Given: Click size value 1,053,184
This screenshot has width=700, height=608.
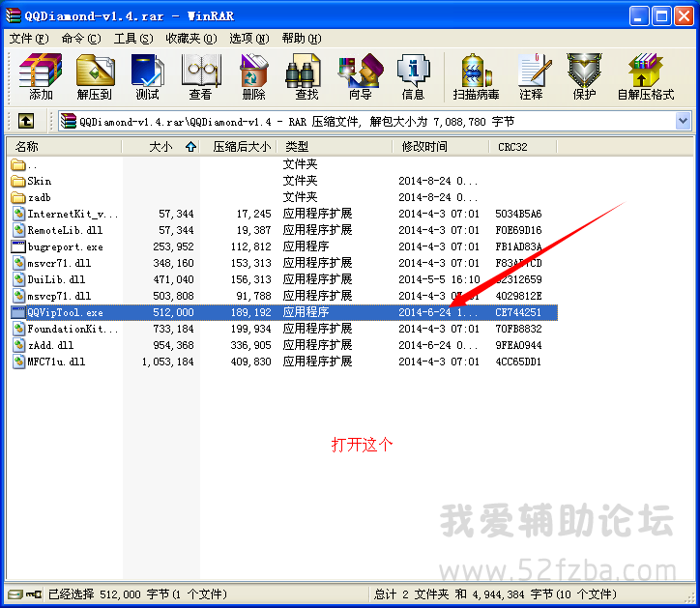Looking at the screenshot, I should click(168, 362).
